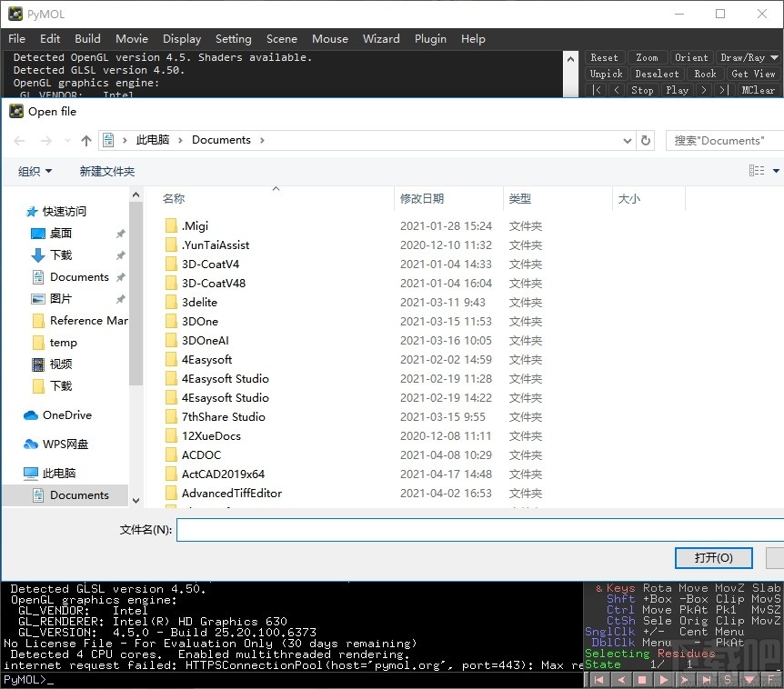Open the Wizard menu
The image size is (784, 689).
[x=381, y=38]
